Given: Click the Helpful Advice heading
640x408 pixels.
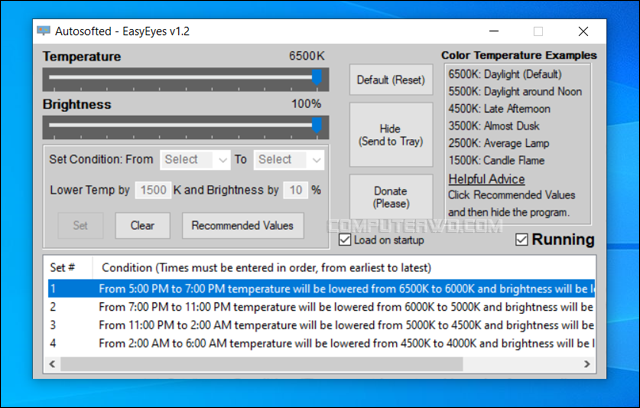Looking at the screenshot, I should coord(487,179).
